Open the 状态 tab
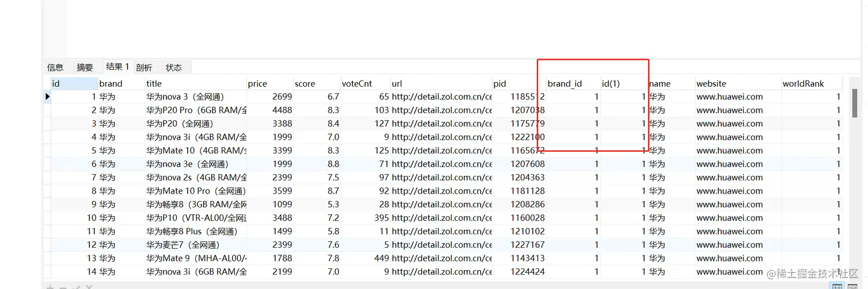 pos(174,67)
